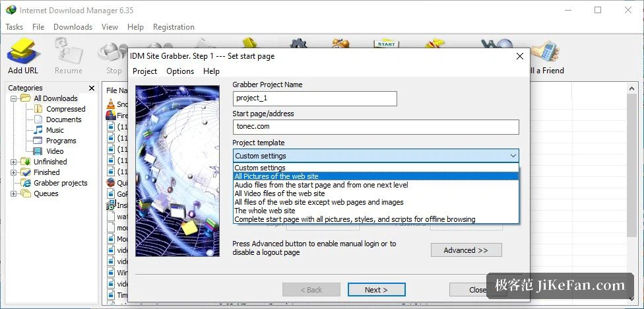Viewport: 644px width, 309px height.
Task: Click the icon of the Qui file row
Action: coord(111,182)
